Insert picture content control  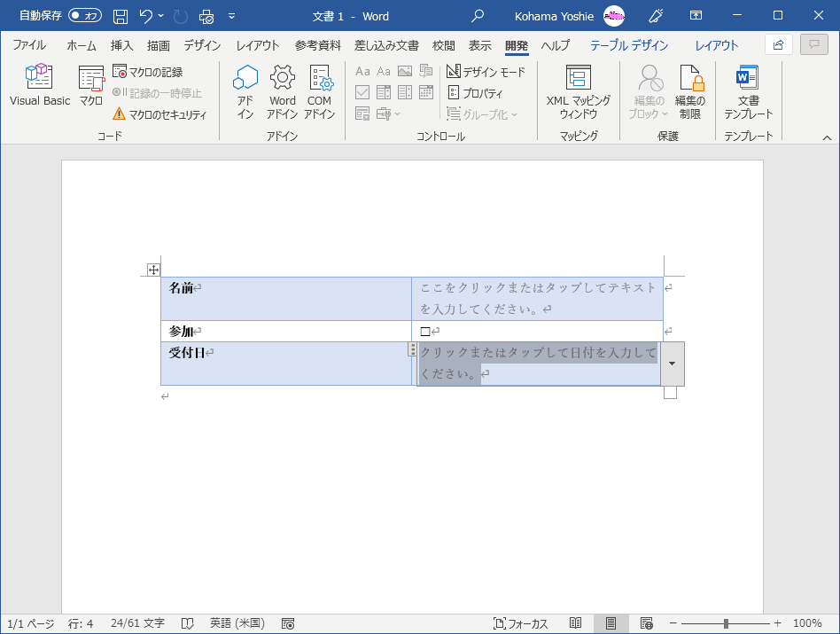[x=405, y=71]
